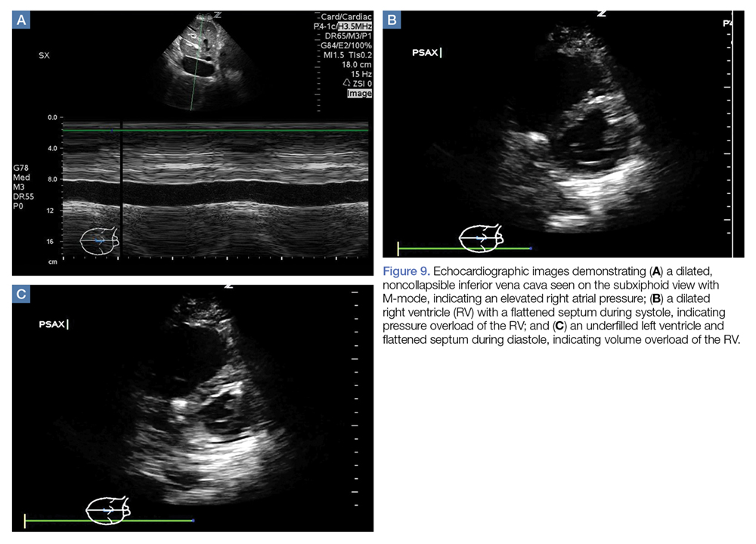Screen dimensions: 756x544
Task: Click the Z orientation marker atop panel A
Action: click(x=217, y=14)
